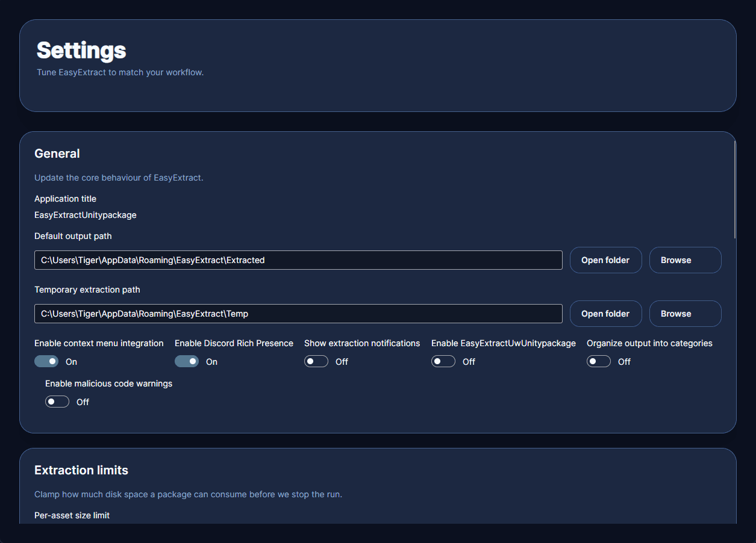This screenshot has height=543, width=756.
Task: Browse for a Temporary extraction path
Action: point(685,314)
